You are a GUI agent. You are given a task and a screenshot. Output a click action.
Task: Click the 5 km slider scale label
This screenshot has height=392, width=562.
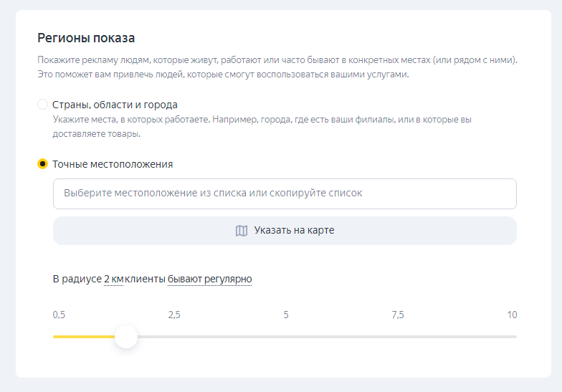coord(285,315)
